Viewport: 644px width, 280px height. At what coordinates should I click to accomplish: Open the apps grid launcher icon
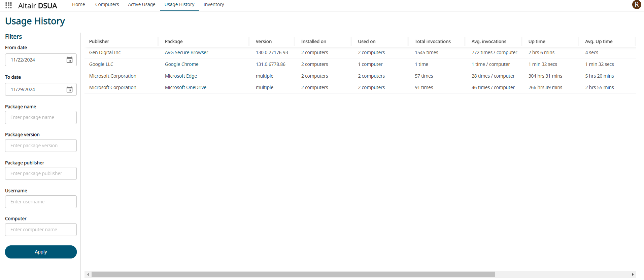(9, 5)
